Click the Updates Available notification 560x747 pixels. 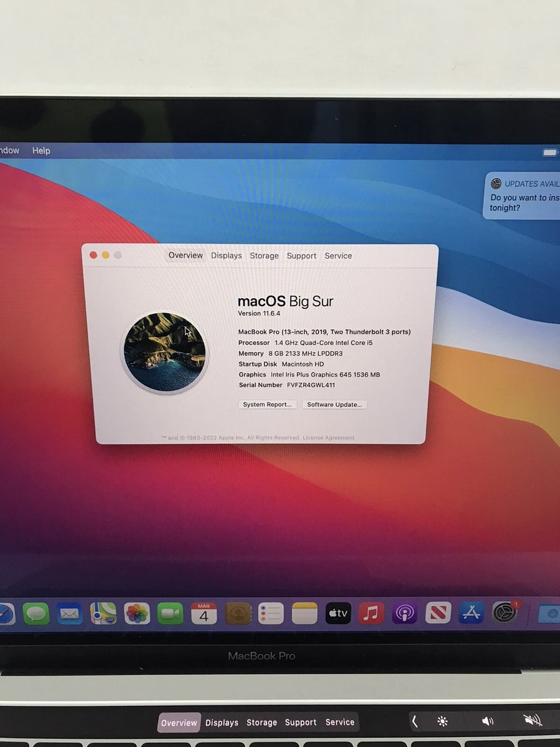coord(523,196)
